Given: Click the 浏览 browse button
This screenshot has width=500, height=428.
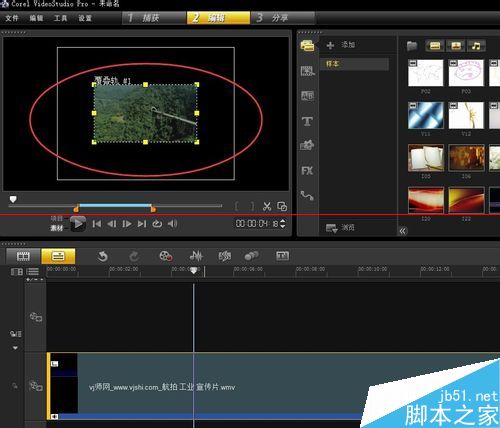Looking at the screenshot, I should (340, 228).
